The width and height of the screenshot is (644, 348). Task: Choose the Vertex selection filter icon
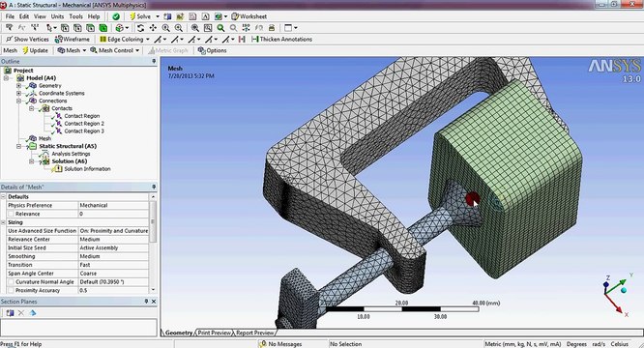click(x=65, y=28)
